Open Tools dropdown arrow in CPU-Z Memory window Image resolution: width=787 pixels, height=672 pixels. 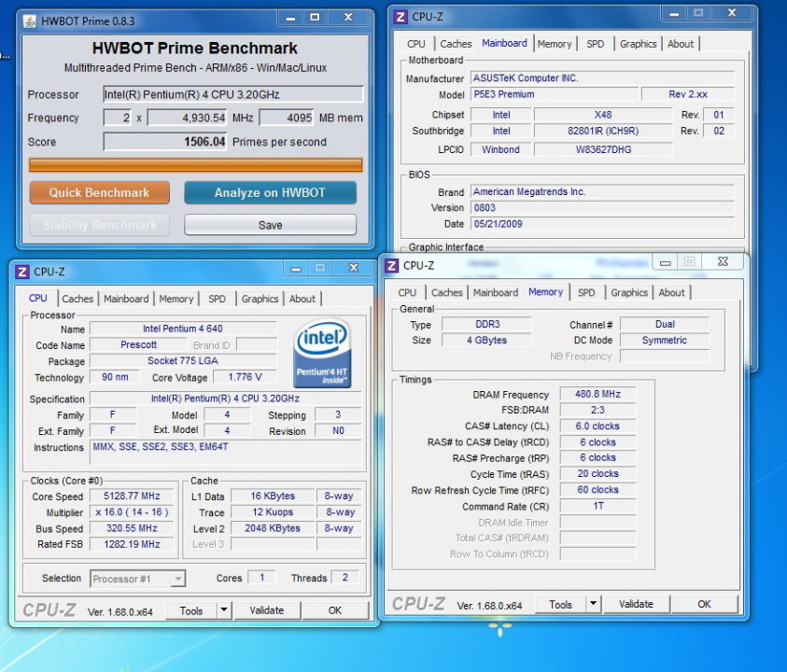coord(593,604)
